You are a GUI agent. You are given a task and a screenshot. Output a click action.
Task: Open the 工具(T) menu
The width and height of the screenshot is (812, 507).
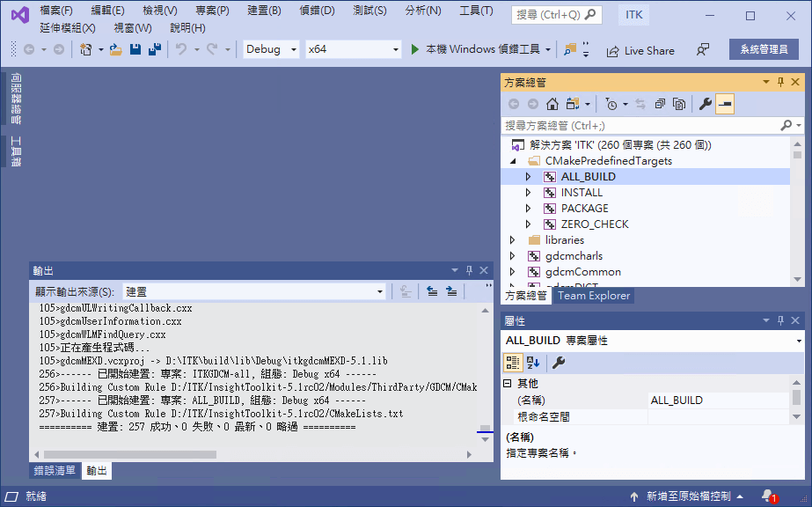[x=477, y=11]
